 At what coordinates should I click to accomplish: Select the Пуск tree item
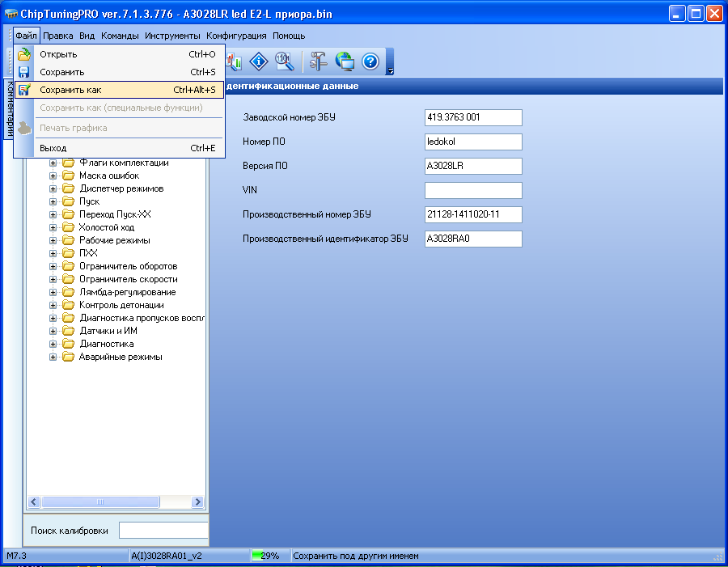point(89,201)
